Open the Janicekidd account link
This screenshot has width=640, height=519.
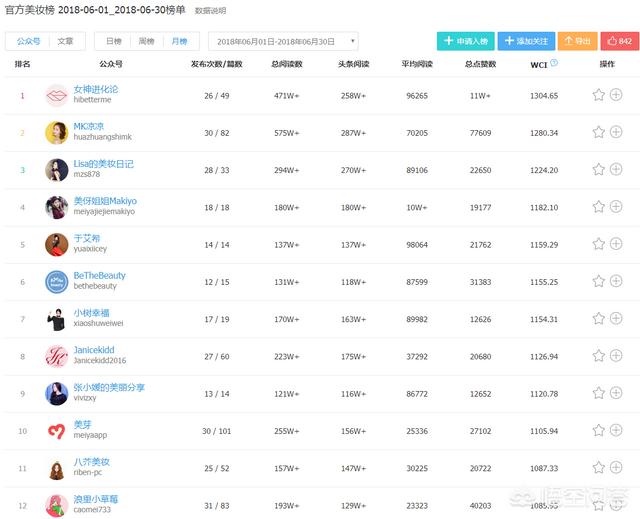[x=94, y=350]
